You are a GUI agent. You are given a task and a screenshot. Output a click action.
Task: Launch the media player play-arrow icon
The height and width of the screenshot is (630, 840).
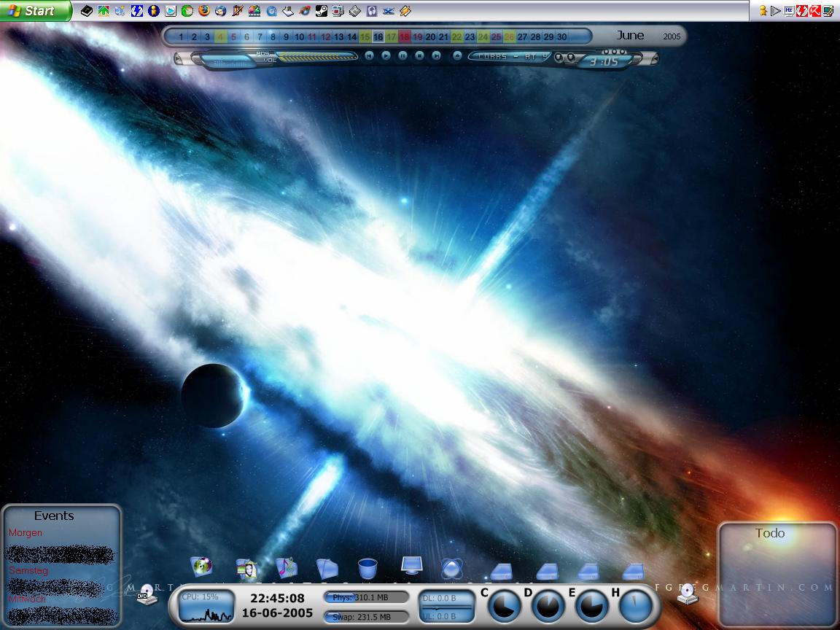click(x=171, y=11)
